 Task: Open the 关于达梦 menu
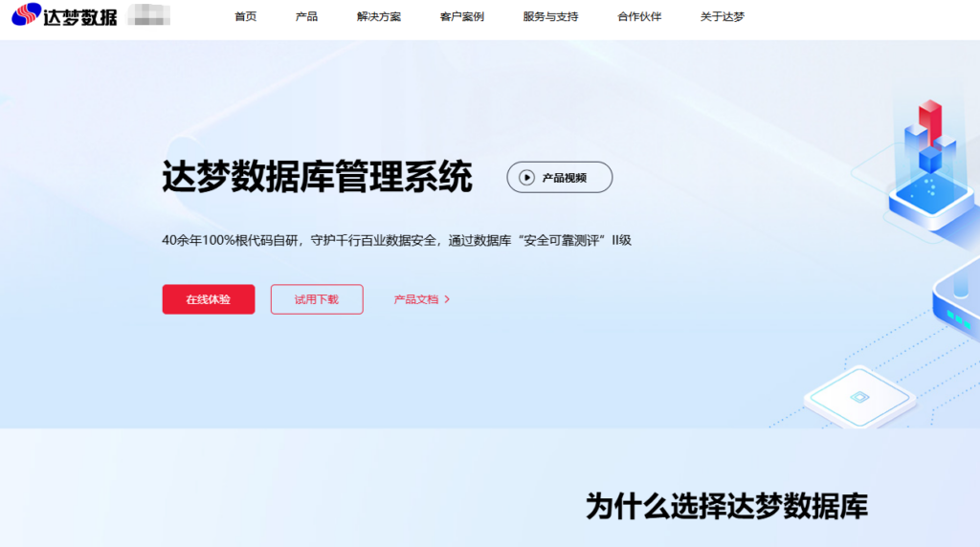point(723,17)
